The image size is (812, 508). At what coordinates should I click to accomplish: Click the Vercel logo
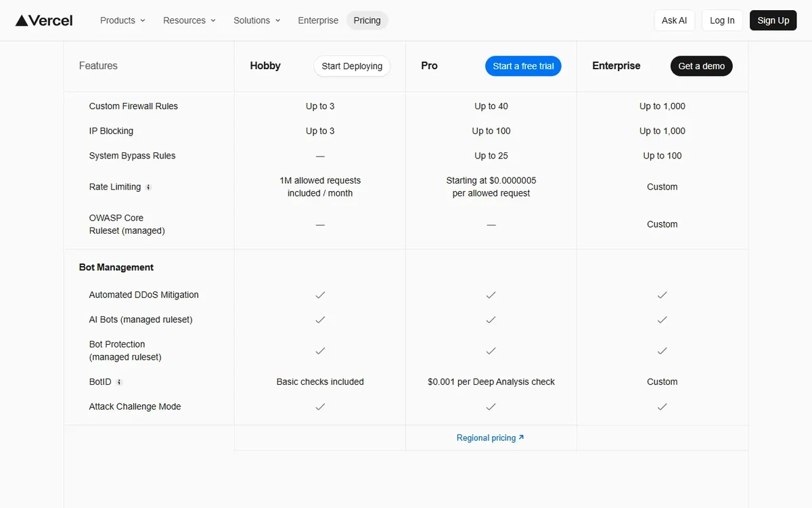[x=44, y=20]
